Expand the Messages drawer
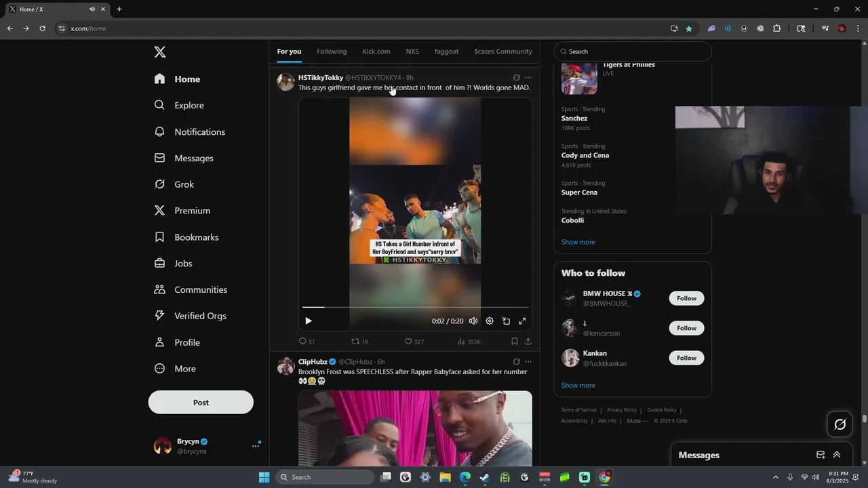 (x=837, y=455)
